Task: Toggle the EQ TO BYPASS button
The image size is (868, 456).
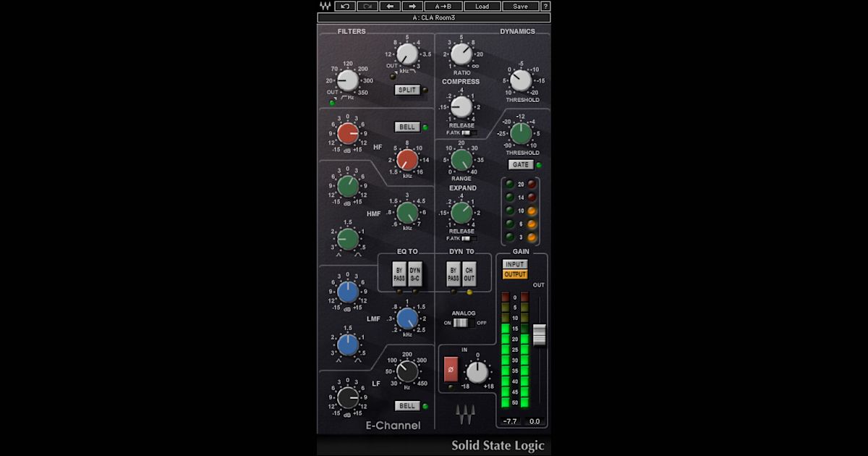Action: [399, 274]
